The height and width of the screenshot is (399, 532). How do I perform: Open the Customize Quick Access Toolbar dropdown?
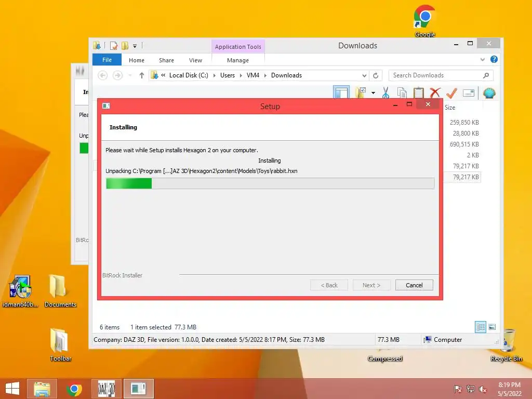135,46
